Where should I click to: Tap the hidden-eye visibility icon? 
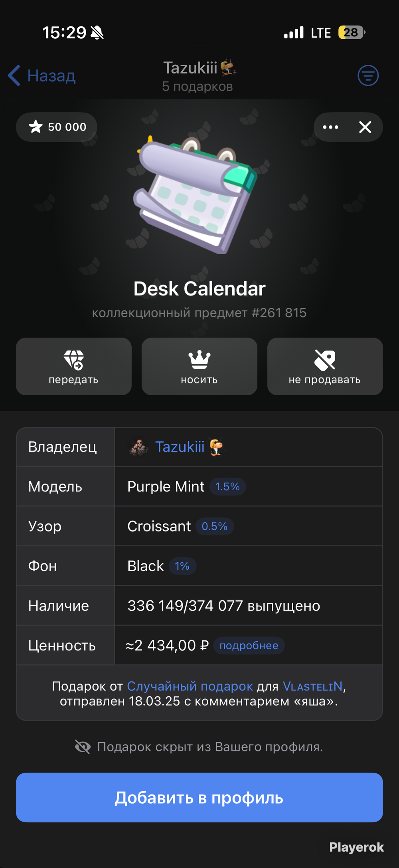(83, 747)
